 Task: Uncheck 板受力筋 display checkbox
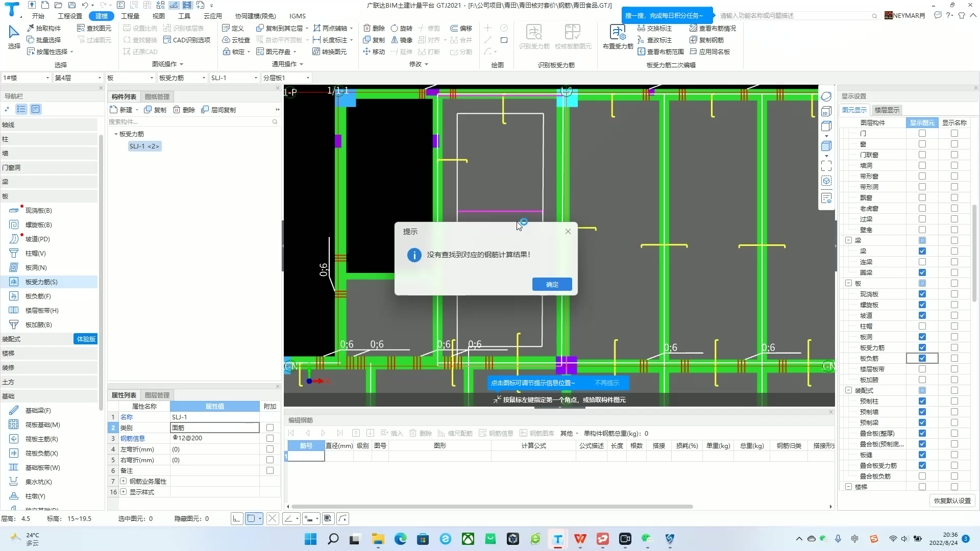pyautogui.click(x=922, y=347)
